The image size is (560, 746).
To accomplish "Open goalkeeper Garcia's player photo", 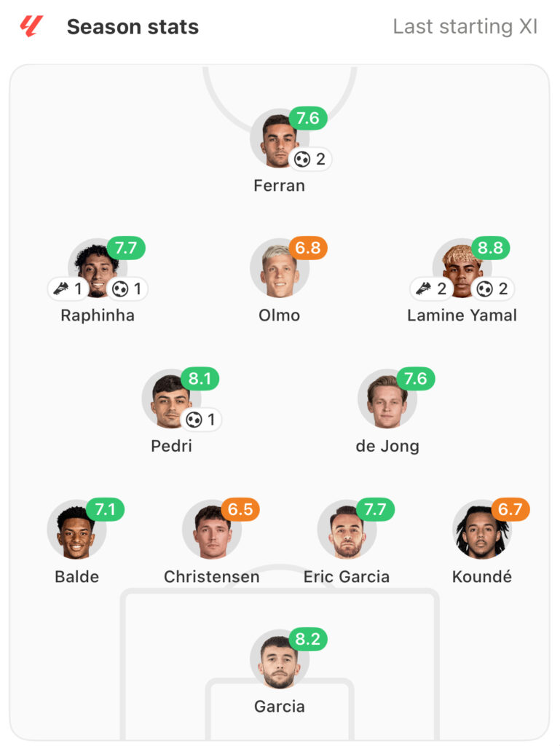I will (x=280, y=660).
